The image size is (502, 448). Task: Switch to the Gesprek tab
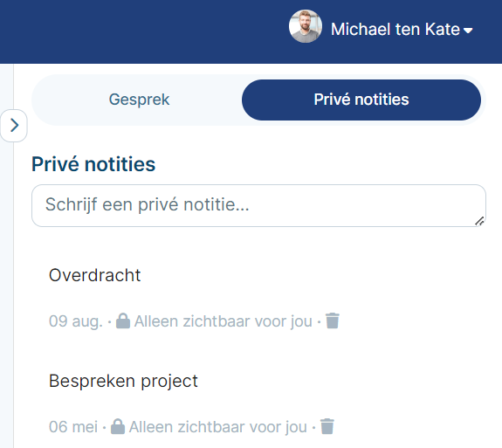[x=139, y=100]
